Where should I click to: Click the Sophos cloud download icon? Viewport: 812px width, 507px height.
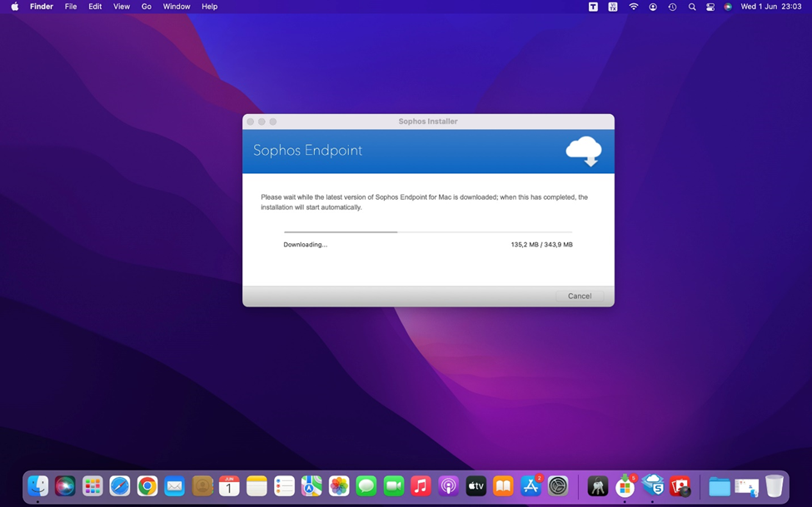[x=583, y=152]
